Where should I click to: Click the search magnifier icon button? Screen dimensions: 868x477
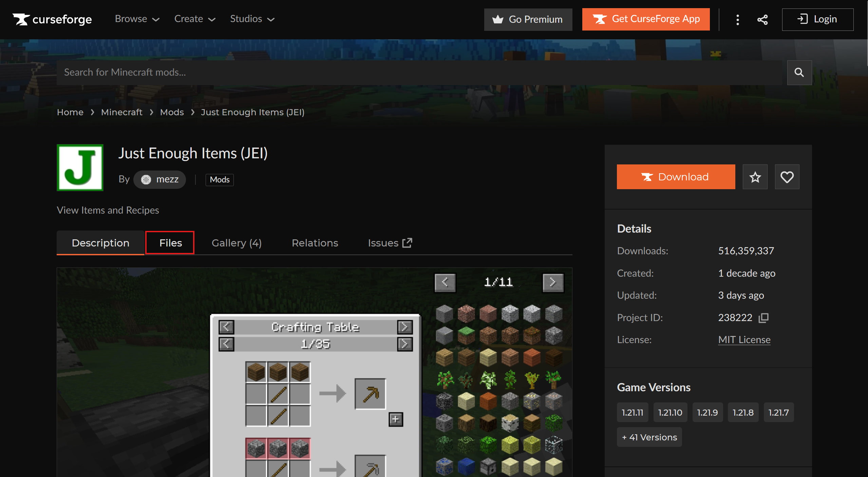[x=799, y=73]
